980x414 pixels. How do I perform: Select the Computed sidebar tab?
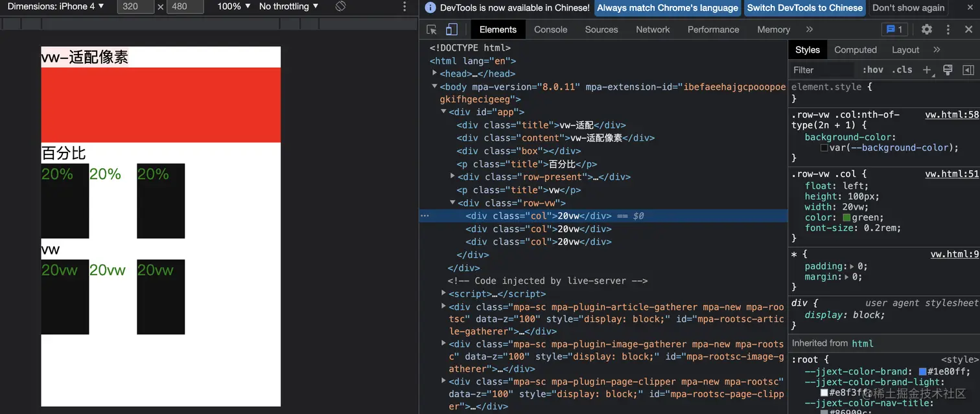855,49
